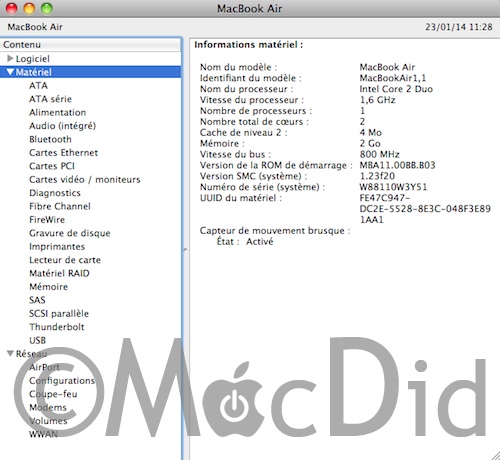Show the Mémoire details
This screenshot has width=500, height=460.
[48, 287]
